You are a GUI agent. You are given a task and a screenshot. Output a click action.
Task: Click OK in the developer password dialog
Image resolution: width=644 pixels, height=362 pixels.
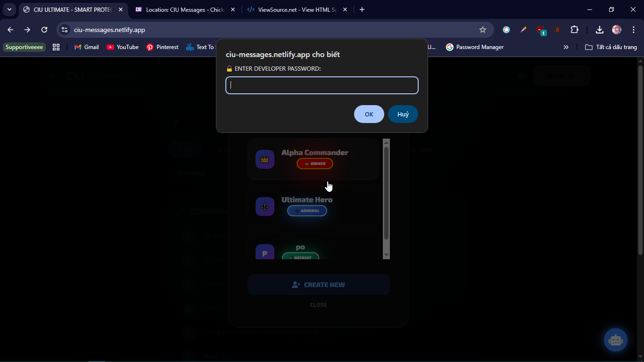(x=369, y=114)
